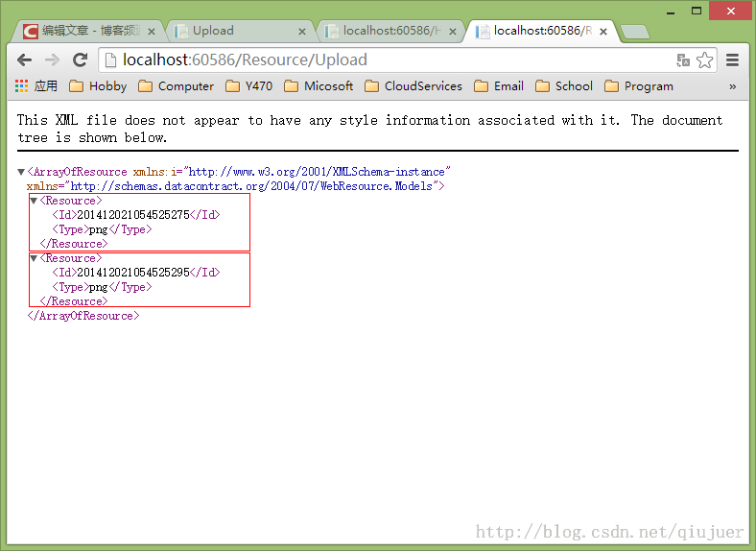
Task: Click the browser forward arrow
Action: (52, 60)
